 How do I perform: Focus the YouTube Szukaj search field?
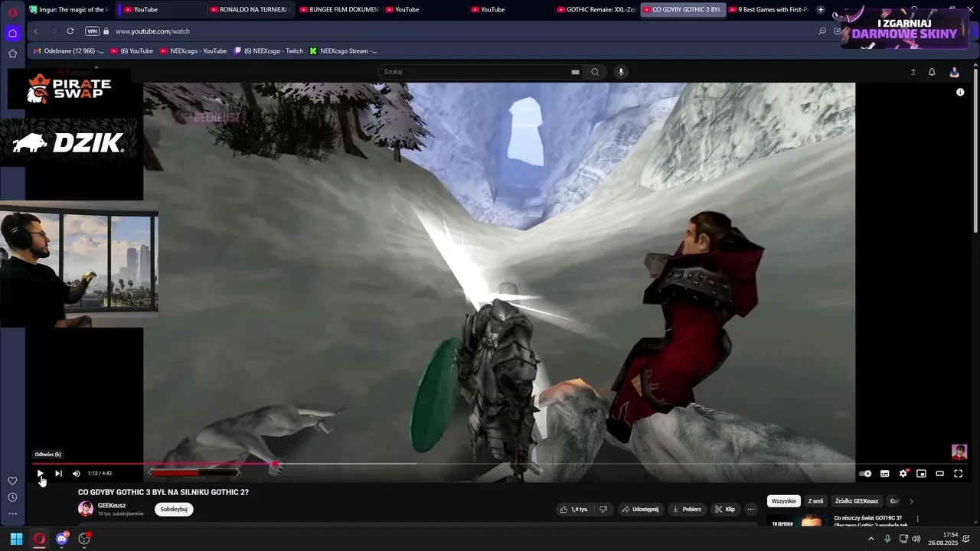(x=475, y=72)
